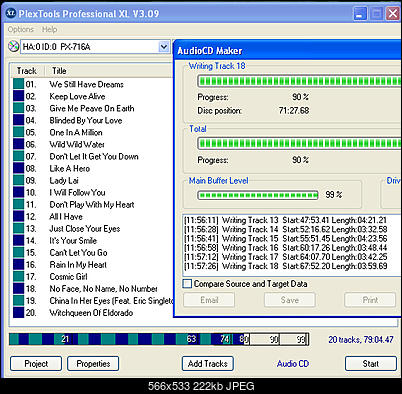
Task: Select track 'Don't Play With My Heart'
Action: (92, 204)
